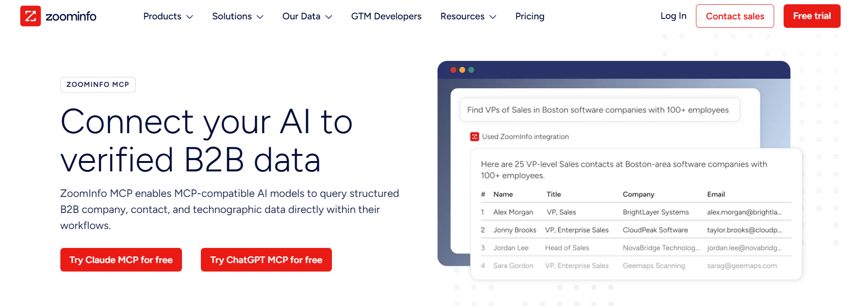Viewport: 868px width, 306px height.
Task: Expand the Products chevron arrow
Action: (x=190, y=17)
